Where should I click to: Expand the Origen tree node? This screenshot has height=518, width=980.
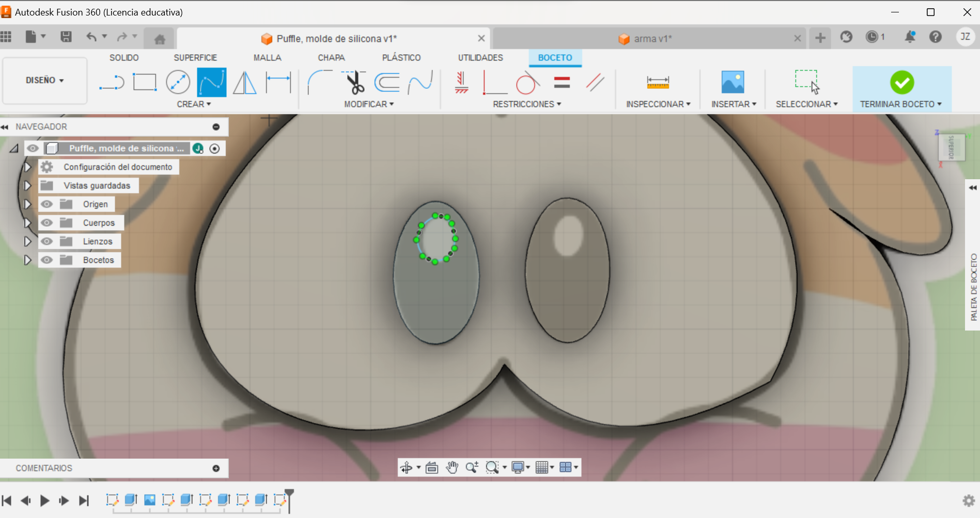(27, 204)
